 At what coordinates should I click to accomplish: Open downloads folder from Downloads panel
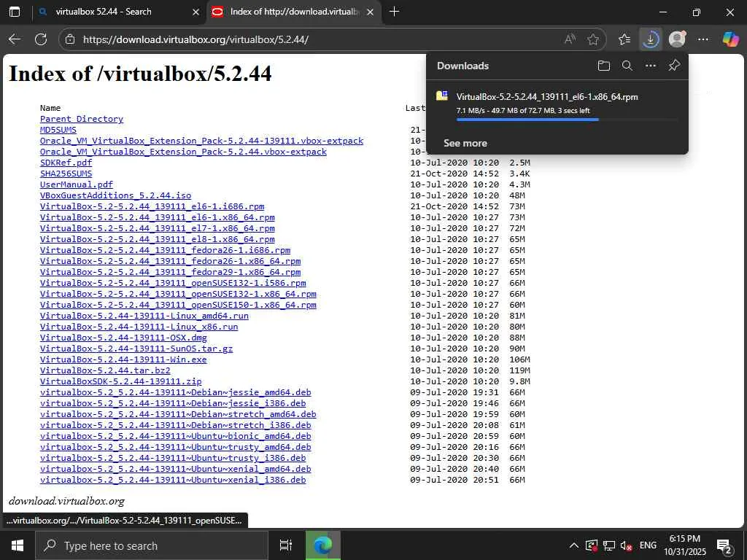pyautogui.click(x=603, y=66)
